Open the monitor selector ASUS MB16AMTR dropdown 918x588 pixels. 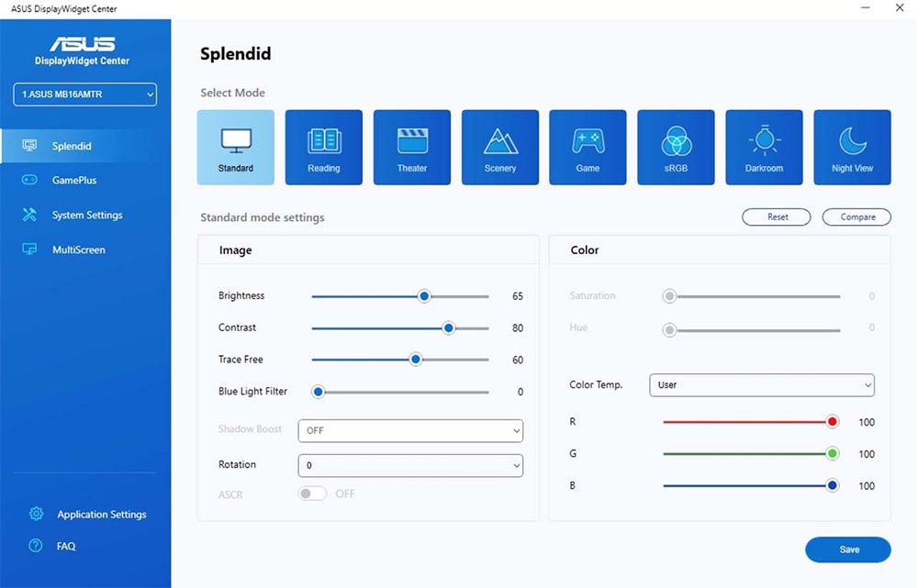click(x=84, y=94)
